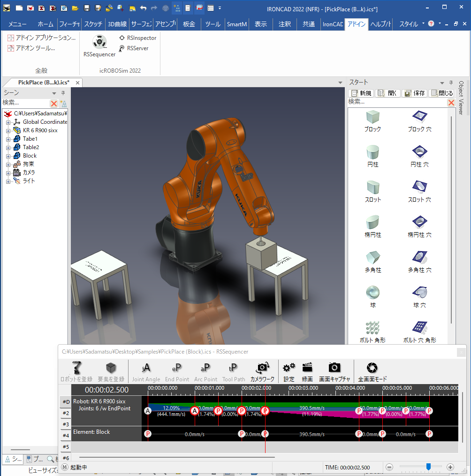Choose the Arc Point tool
The height and width of the screenshot is (476, 471).
205,371
